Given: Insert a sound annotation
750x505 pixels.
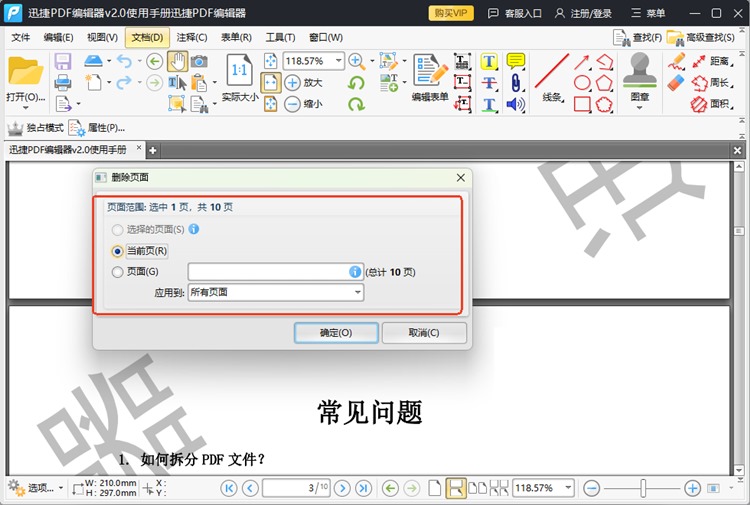Looking at the screenshot, I should coord(516,104).
